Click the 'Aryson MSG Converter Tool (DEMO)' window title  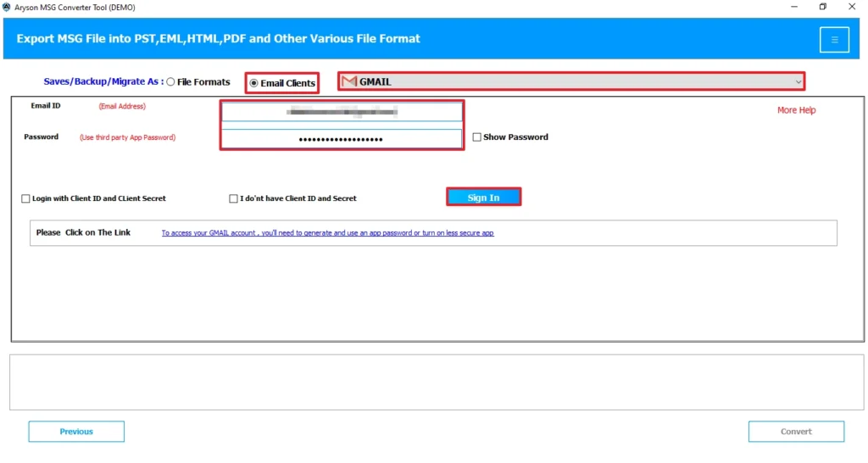[x=75, y=7]
